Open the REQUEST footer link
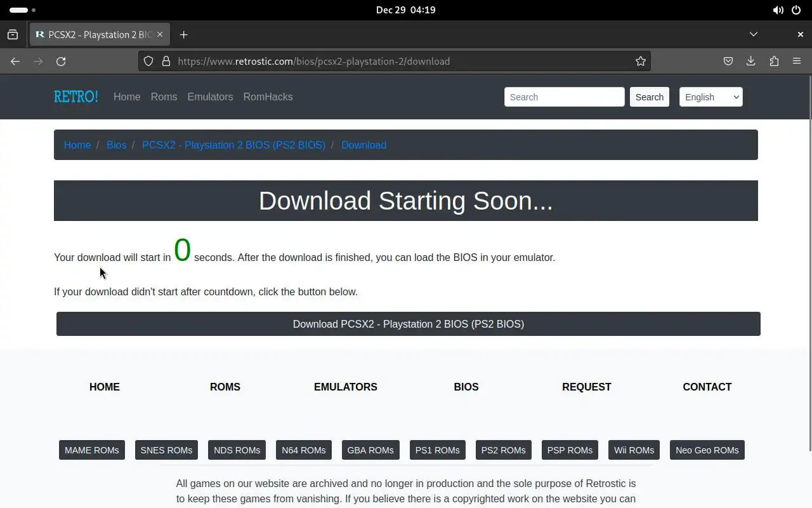The image size is (812, 508). point(587,387)
